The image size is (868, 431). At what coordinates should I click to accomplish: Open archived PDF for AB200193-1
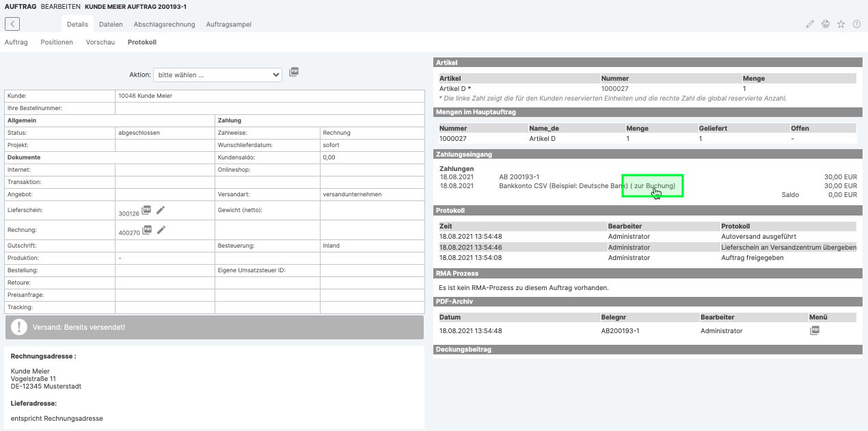pyautogui.click(x=814, y=330)
